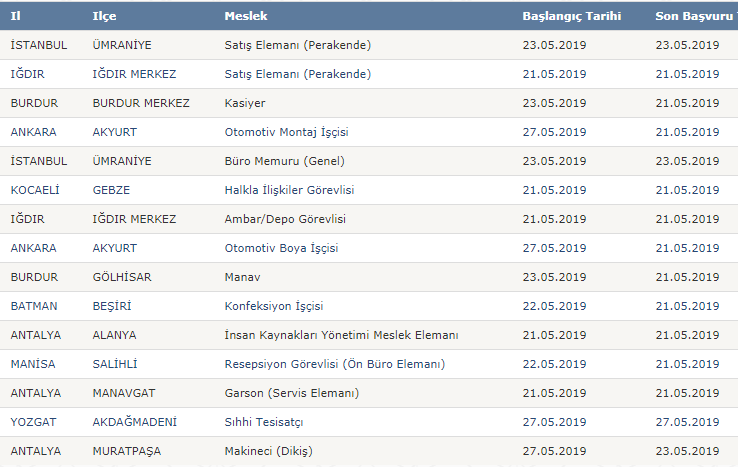Image resolution: width=738 pixels, height=467 pixels.
Task: Open the Otomotiv Boya İşçisi listing
Action: click(x=281, y=248)
